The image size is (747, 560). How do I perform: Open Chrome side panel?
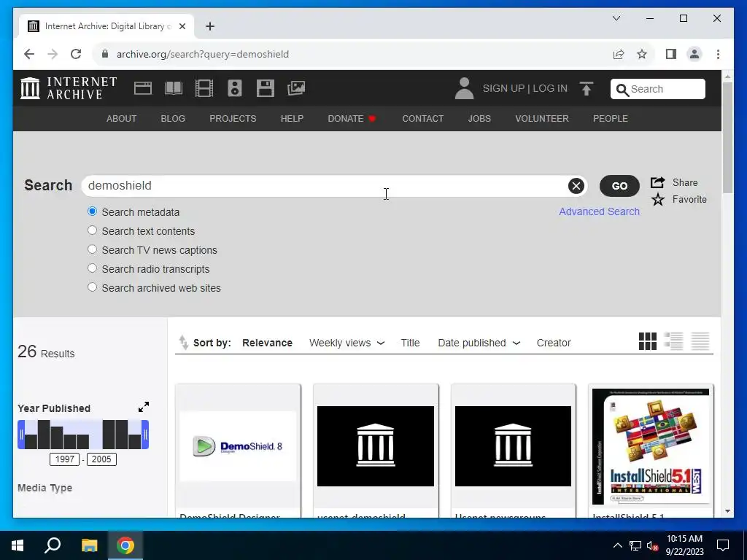click(x=671, y=54)
